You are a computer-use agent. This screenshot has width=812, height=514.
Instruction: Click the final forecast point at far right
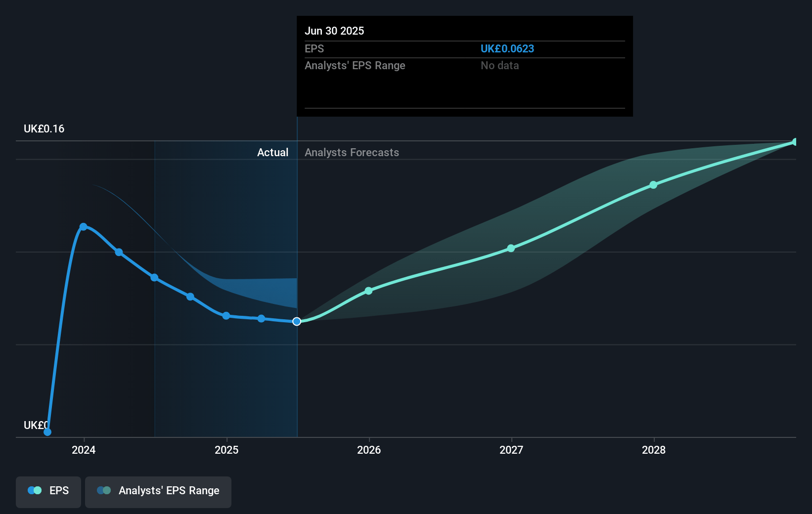pos(795,142)
